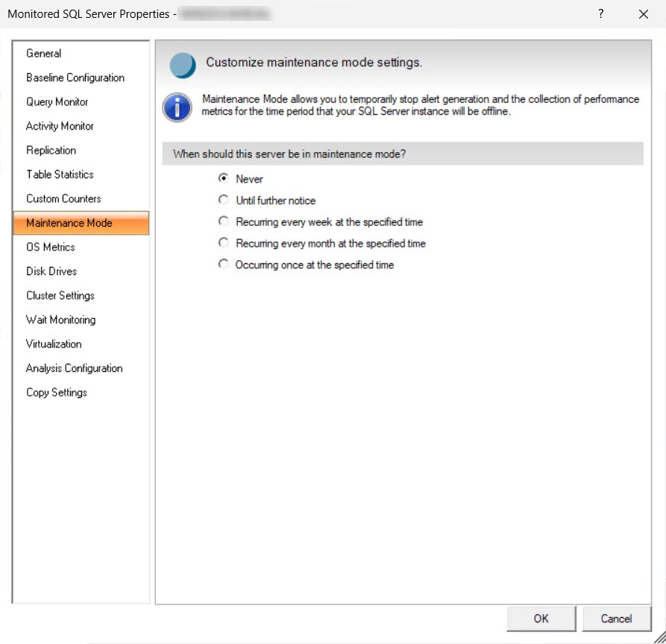Close the properties dialog window
666x644 pixels.
click(x=644, y=14)
